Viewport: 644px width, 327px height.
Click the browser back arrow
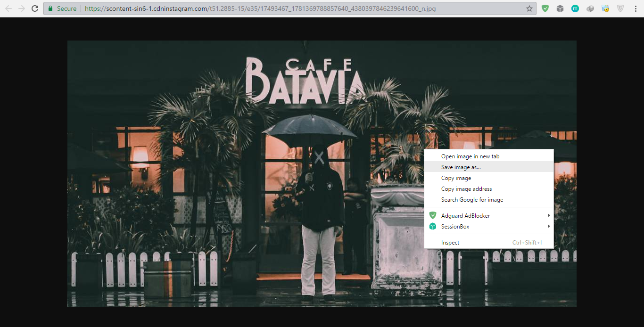(8, 8)
